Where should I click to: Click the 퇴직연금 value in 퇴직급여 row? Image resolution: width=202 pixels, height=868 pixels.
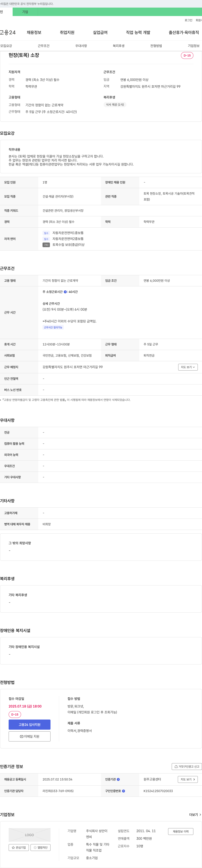(149, 356)
